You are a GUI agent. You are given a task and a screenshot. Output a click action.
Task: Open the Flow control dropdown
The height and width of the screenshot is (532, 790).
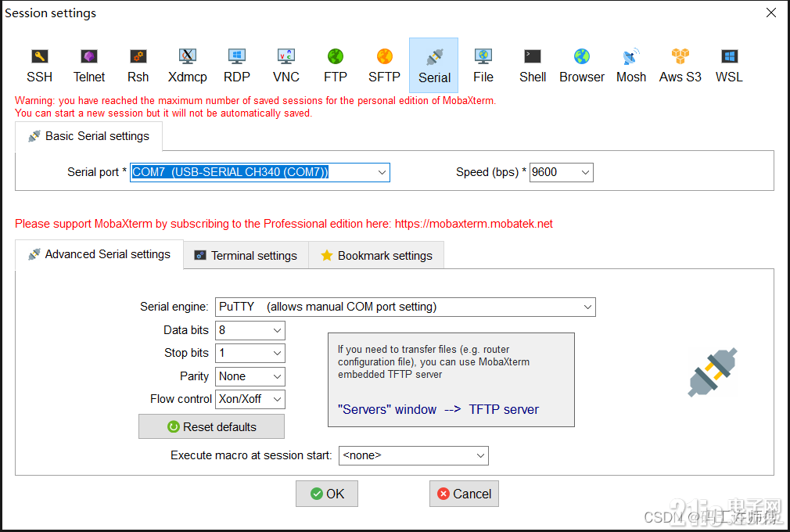[x=250, y=399]
